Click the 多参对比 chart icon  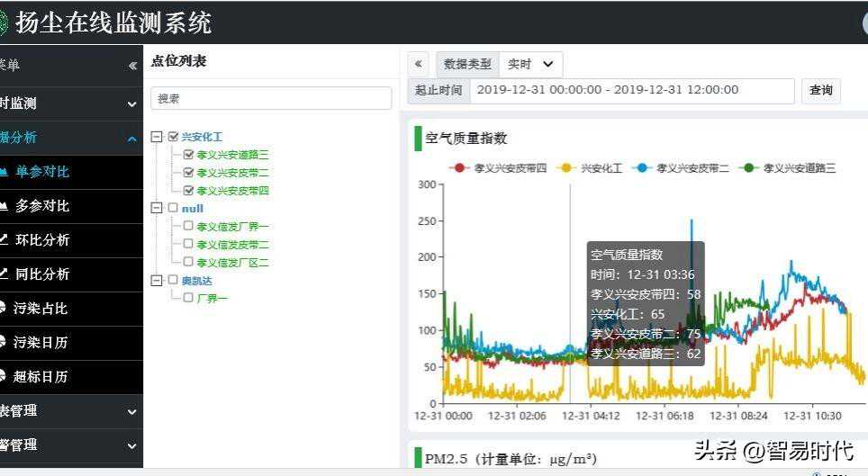(4, 205)
